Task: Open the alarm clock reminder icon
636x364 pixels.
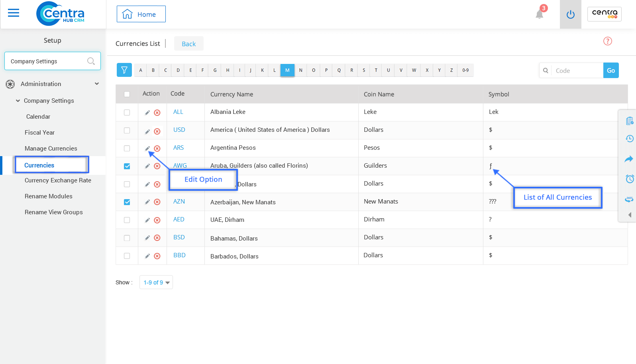Action: coord(630,179)
